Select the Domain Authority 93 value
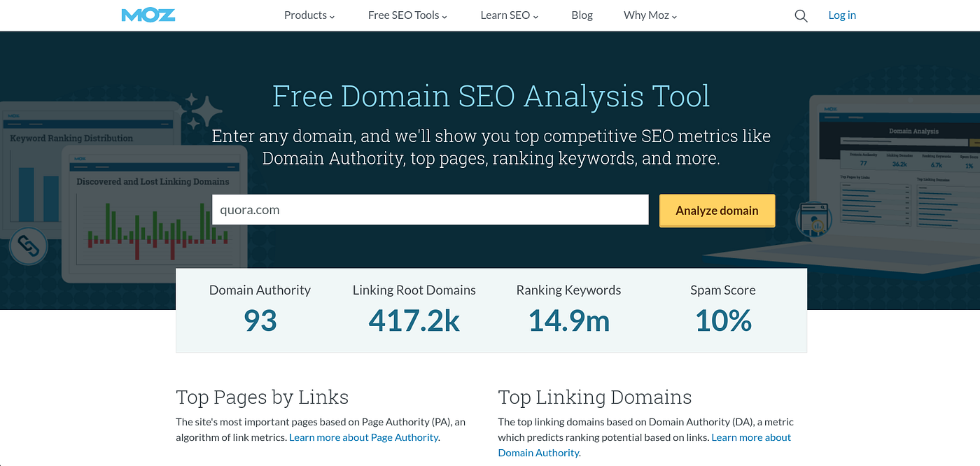 click(x=260, y=320)
